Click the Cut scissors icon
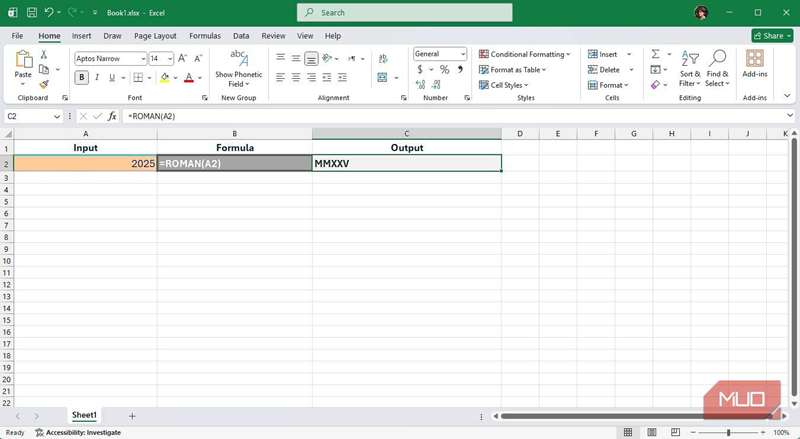The image size is (800, 439). click(44, 56)
